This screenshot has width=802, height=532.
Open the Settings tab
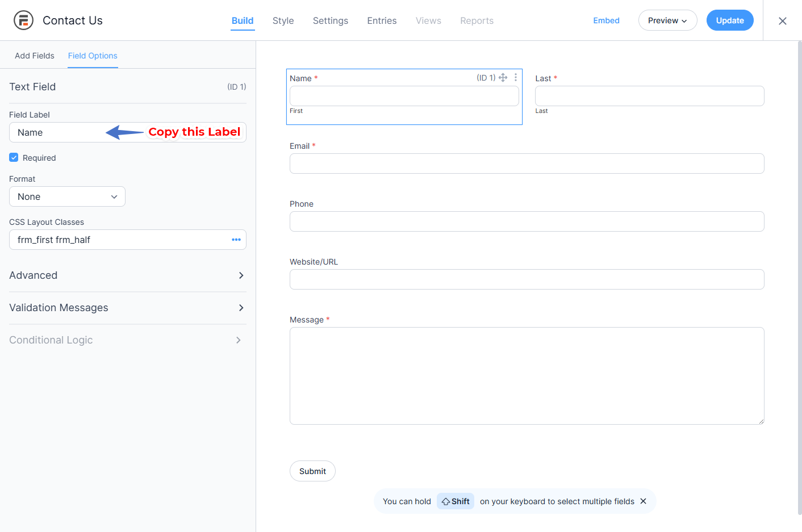coord(330,21)
